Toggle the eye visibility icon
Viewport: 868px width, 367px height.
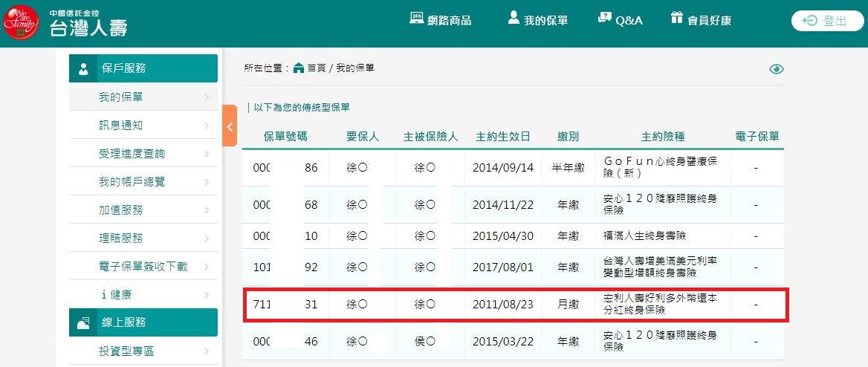pyautogui.click(x=777, y=69)
